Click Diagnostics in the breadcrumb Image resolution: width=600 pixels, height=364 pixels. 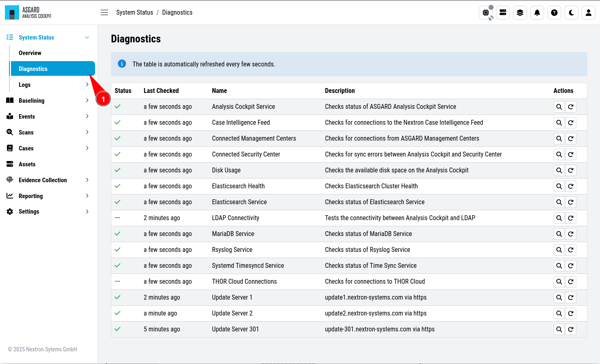(177, 13)
